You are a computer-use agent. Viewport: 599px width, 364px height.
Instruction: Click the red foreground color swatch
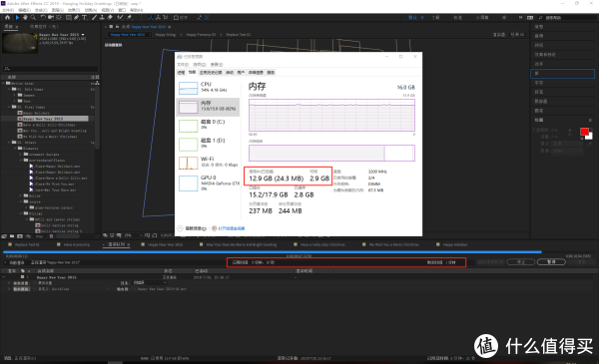point(584,132)
